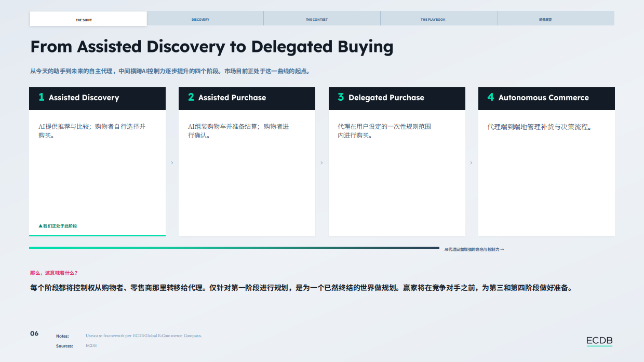
Task: Click the 'ECDB' source entry beside Sources
Action: pyautogui.click(x=91, y=345)
